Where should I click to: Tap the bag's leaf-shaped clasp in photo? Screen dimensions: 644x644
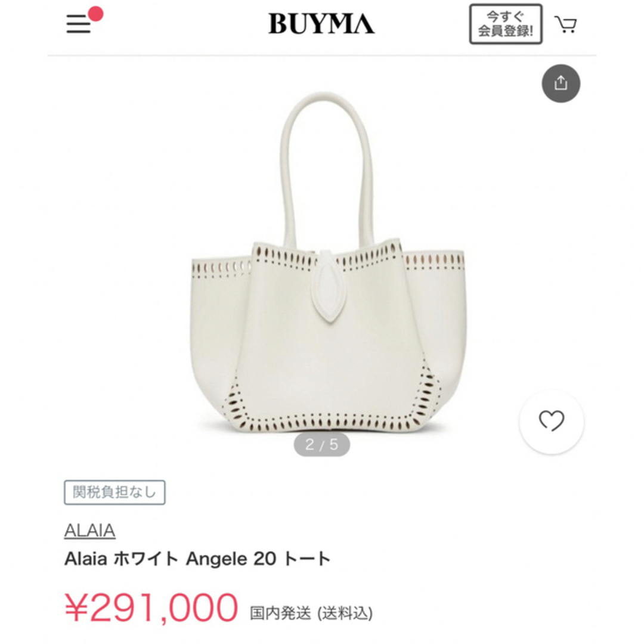[327, 289]
